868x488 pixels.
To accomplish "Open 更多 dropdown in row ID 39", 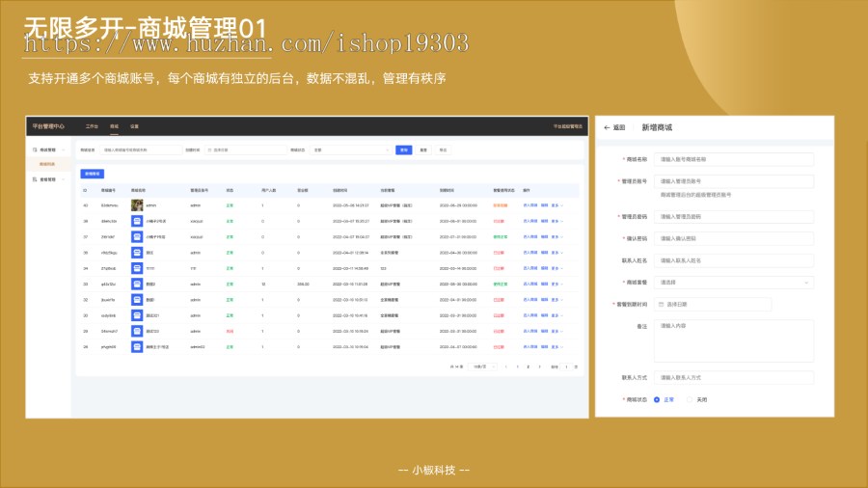I will tap(556, 221).
